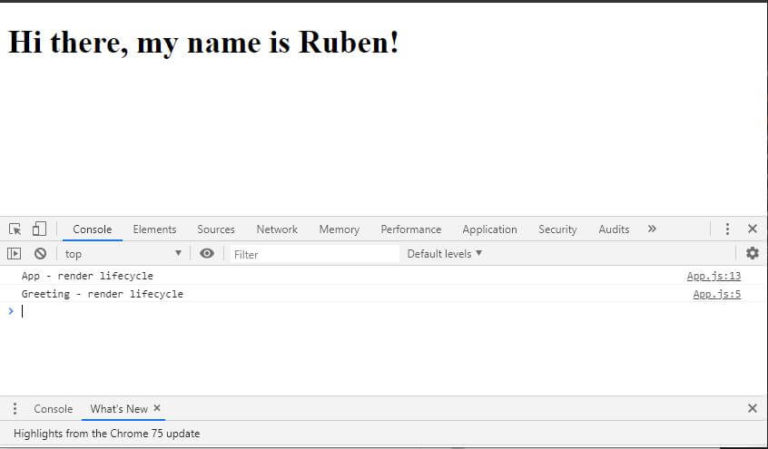Click the eye live expression icon
768x449 pixels.
(207, 254)
